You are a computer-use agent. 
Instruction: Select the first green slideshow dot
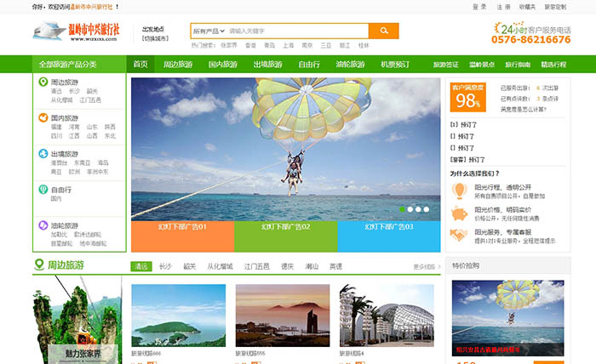tap(401, 209)
